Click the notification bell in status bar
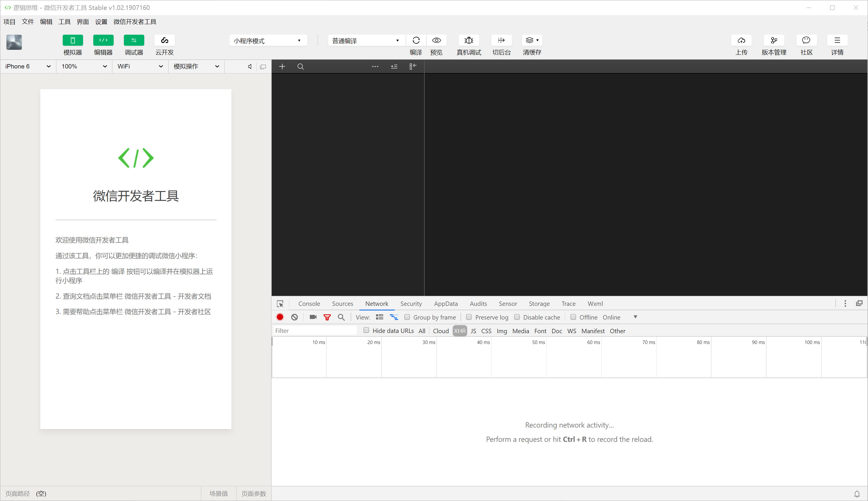This screenshot has height=501, width=868. [x=857, y=494]
